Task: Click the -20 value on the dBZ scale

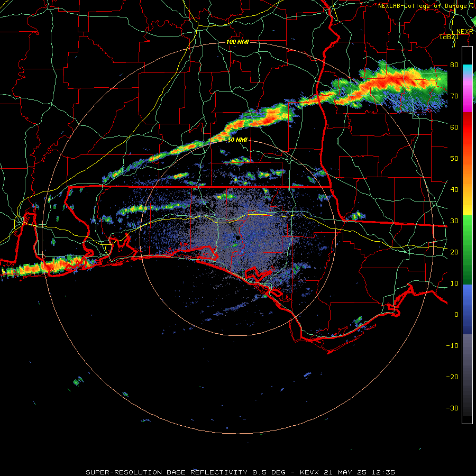Action: [452, 377]
